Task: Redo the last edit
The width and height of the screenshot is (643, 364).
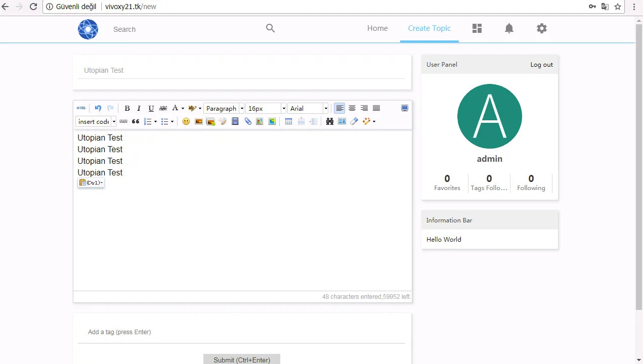Action: pyautogui.click(x=110, y=108)
